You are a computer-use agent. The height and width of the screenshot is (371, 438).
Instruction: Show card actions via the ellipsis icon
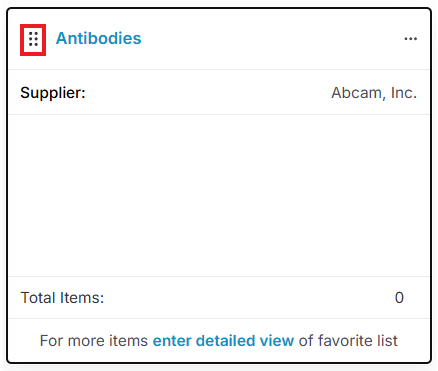coord(410,39)
